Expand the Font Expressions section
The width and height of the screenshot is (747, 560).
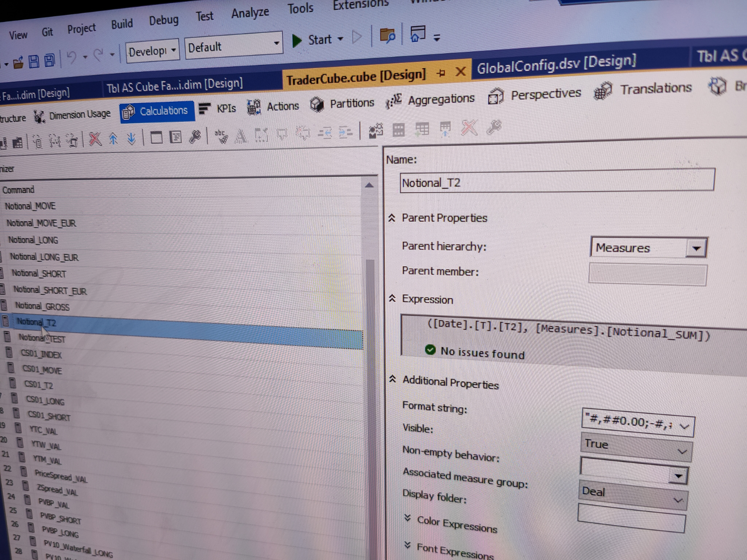(408, 545)
